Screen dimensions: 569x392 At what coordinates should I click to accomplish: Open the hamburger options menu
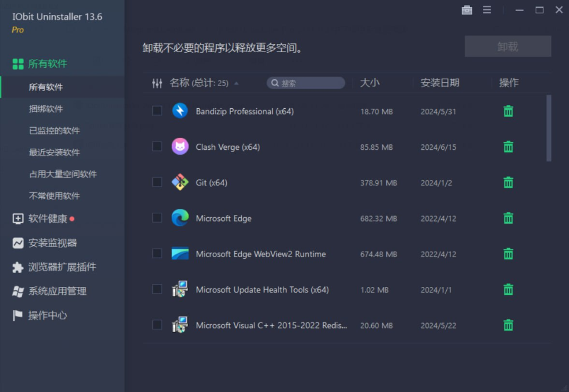tap(487, 10)
